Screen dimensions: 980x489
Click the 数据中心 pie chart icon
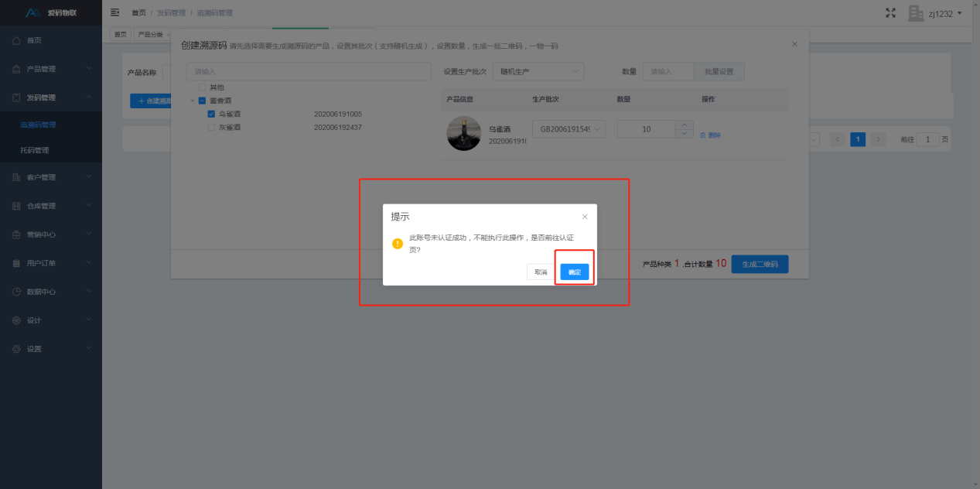[16, 292]
